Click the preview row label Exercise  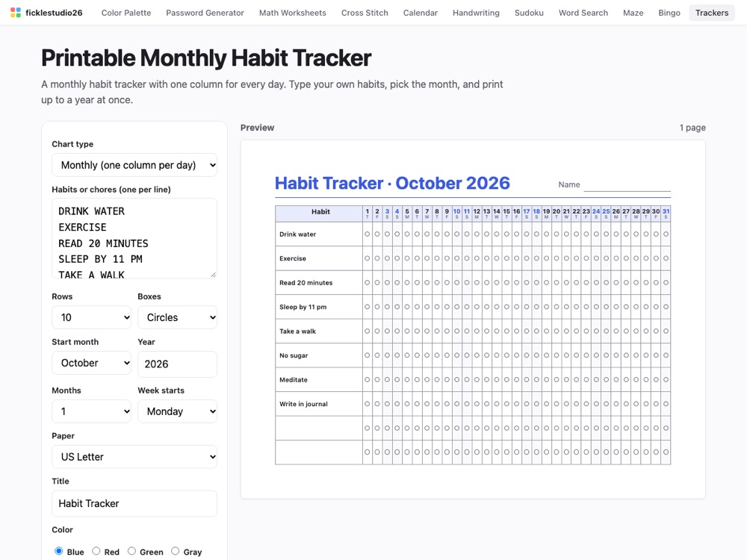click(x=293, y=258)
